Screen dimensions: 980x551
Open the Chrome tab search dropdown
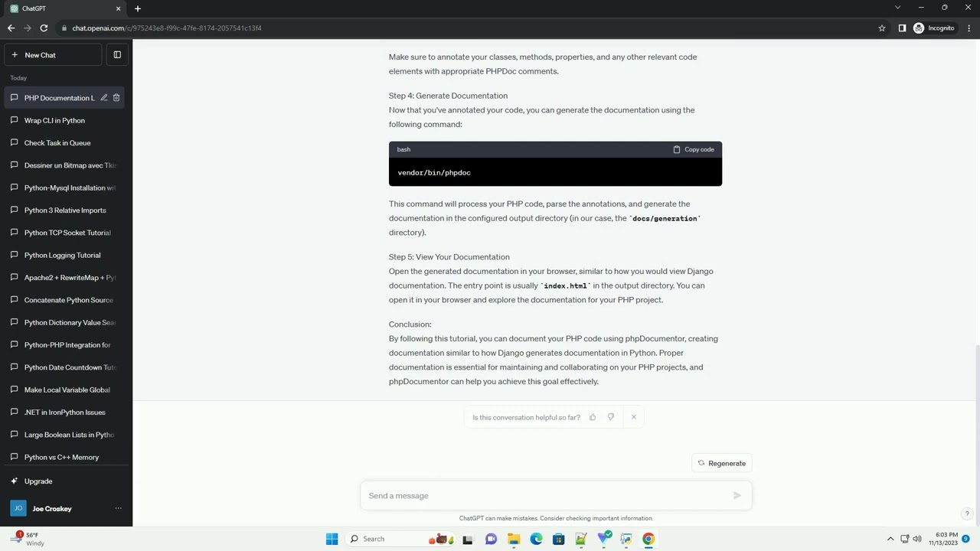tap(897, 8)
